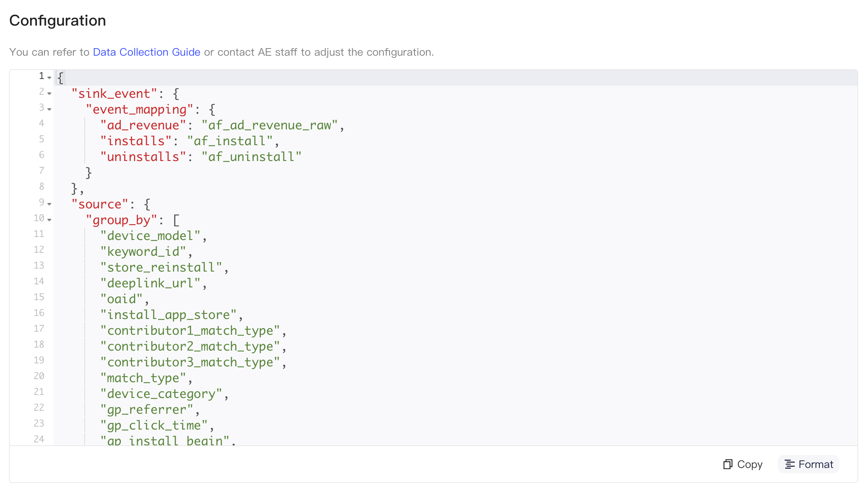Click the "keyword_id" entry
868x492 pixels.
coord(143,251)
